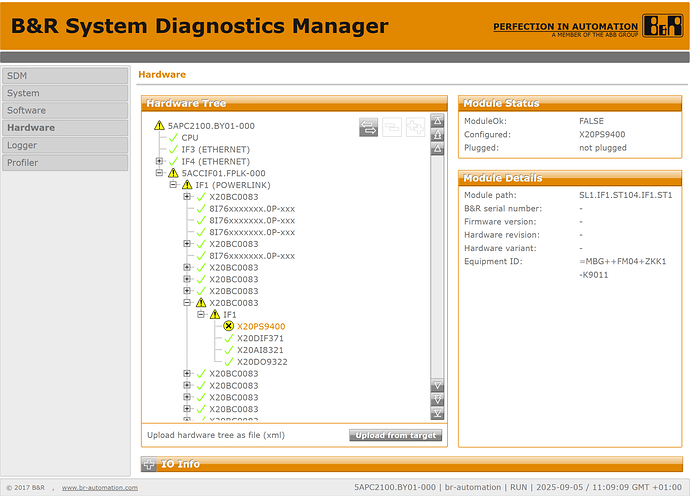Open the Software page
This screenshot has height=496, width=690.
pos(65,110)
